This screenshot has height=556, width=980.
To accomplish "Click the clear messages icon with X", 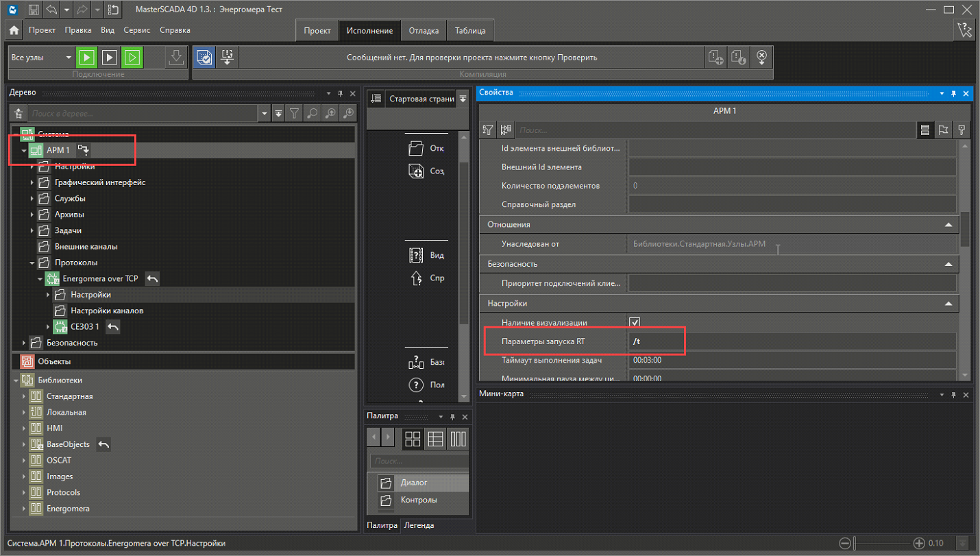I will point(761,58).
